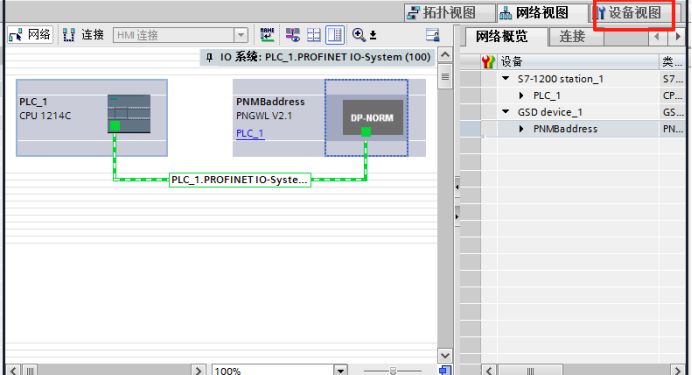Click the type column header (类...)
Viewport: 692px width, 375px height.
673,62
